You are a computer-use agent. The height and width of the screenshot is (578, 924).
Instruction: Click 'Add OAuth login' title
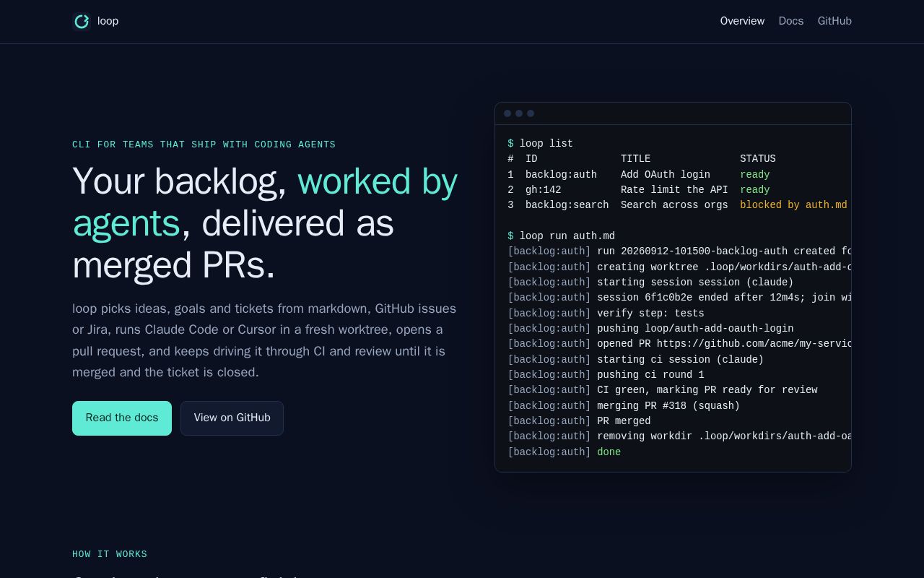(666, 175)
